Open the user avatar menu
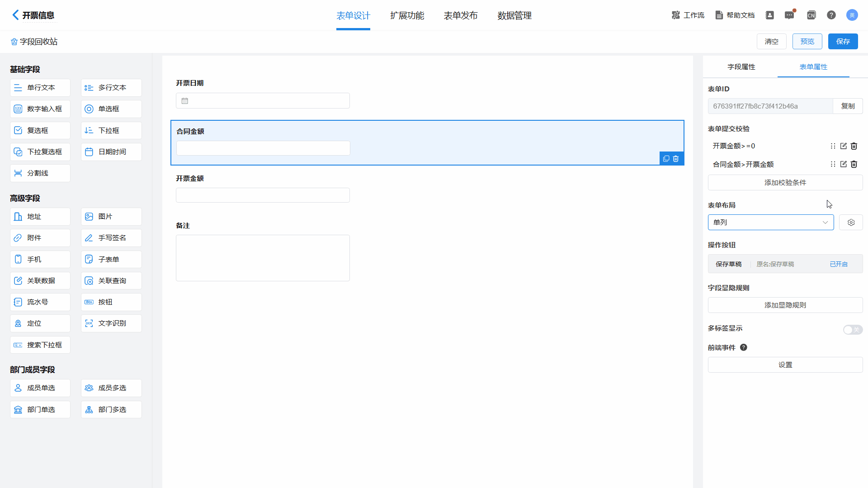Screen dimensions: 868x488 (x=852, y=15)
